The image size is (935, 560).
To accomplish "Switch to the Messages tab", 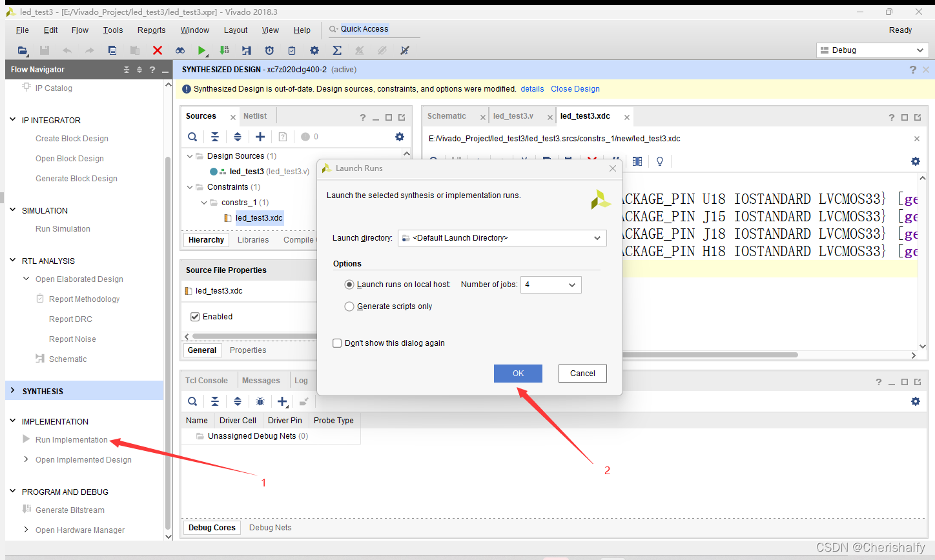I will pos(261,381).
